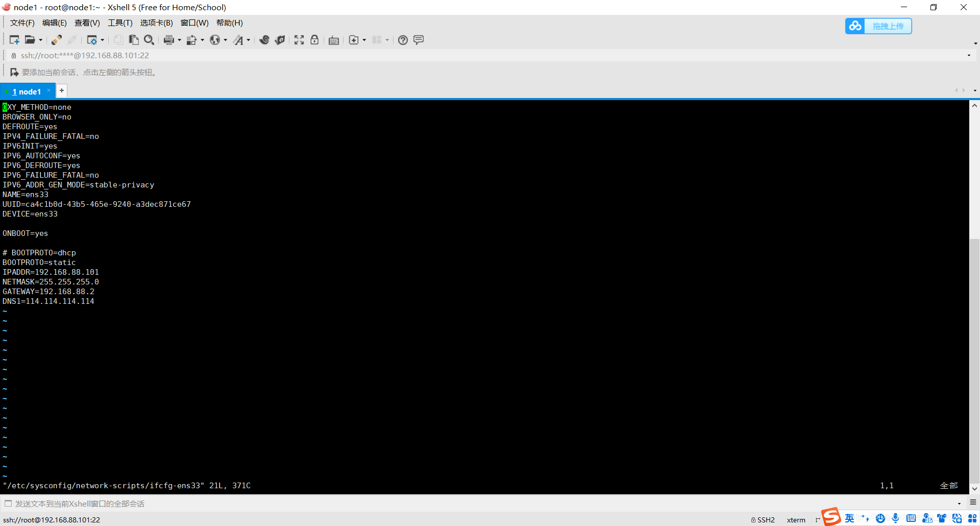
Task: Click the Lock screen padlock icon
Action: point(314,40)
